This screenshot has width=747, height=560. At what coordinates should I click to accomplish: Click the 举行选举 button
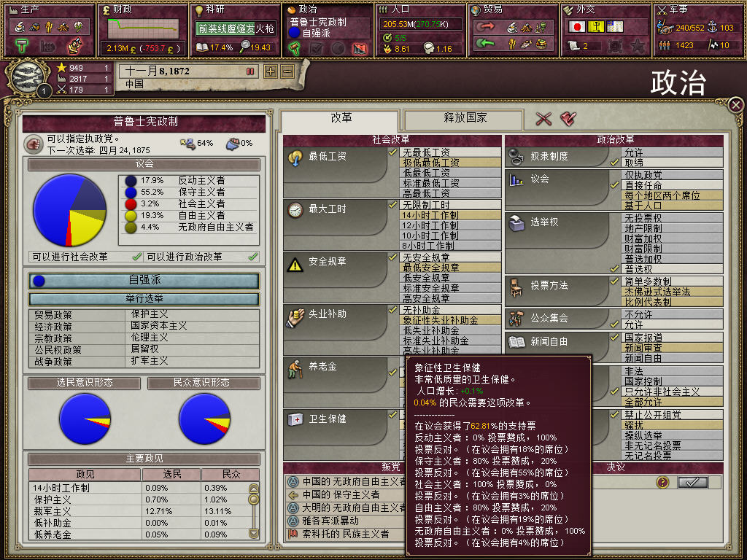144,298
